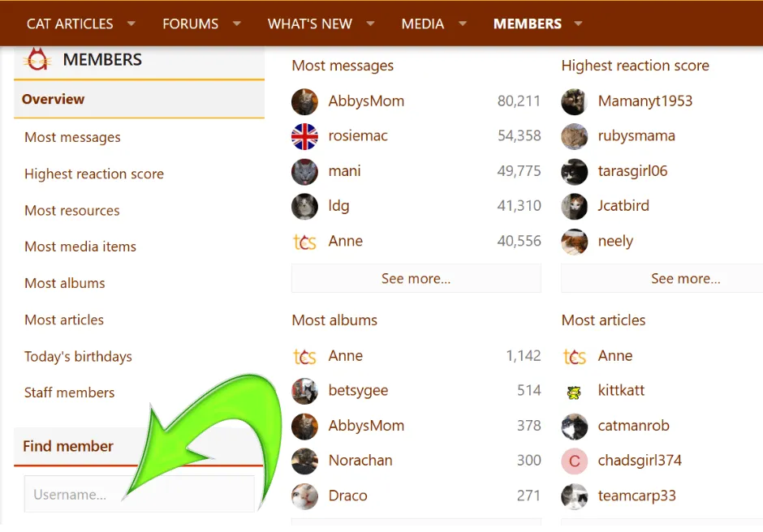Go to Staff members list

[69, 393]
